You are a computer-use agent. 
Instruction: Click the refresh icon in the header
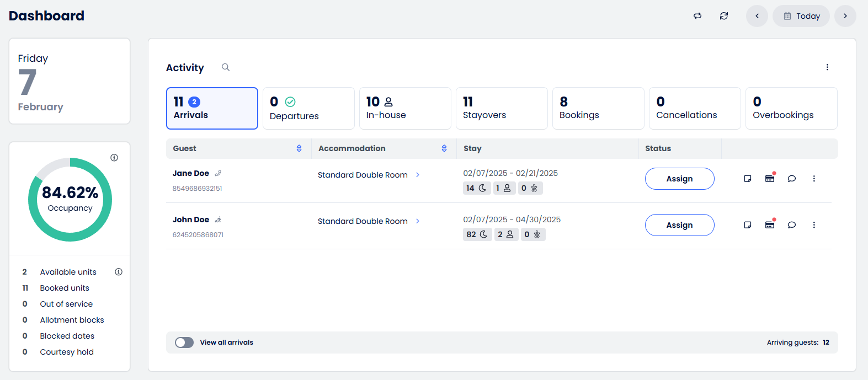(x=724, y=16)
